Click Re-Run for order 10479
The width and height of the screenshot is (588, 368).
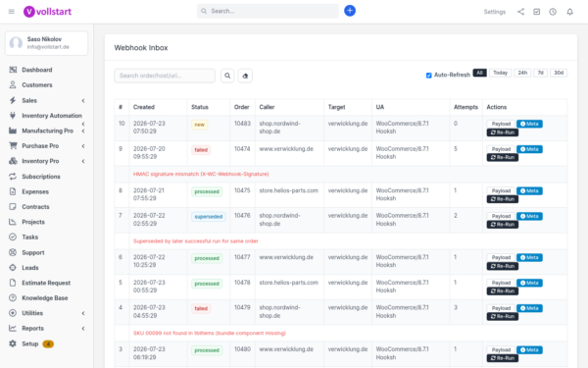(503, 317)
